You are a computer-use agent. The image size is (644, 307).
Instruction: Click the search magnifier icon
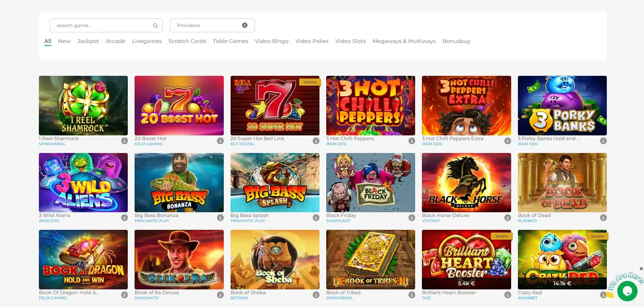[155, 26]
